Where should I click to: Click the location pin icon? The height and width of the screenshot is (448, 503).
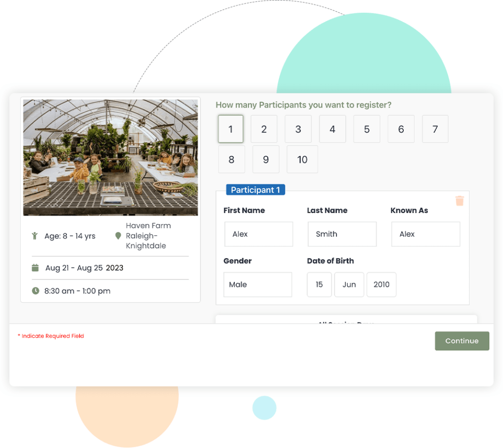click(x=118, y=236)
